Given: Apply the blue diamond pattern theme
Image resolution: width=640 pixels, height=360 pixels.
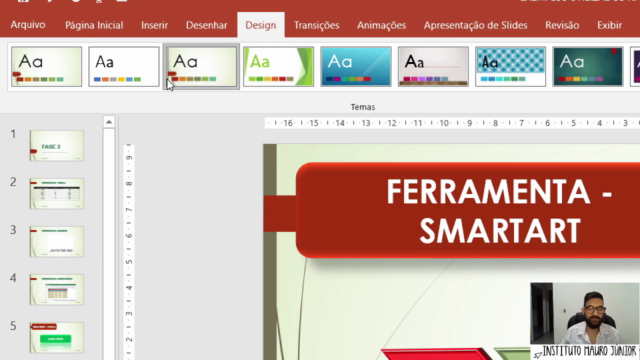Looking at the screenshot, I should (x=510, y=67).
